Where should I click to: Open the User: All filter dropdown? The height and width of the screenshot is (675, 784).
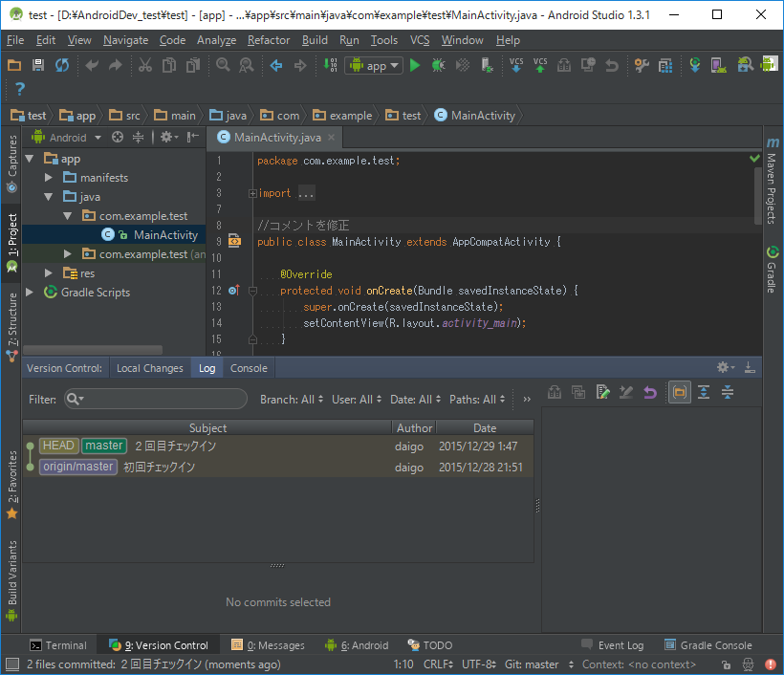(x=357, y=400)
